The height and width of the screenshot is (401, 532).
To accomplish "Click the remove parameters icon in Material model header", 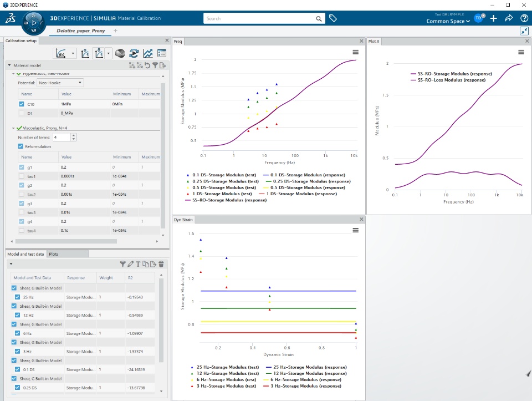I will pyautogui.click(x=140, y=65).
